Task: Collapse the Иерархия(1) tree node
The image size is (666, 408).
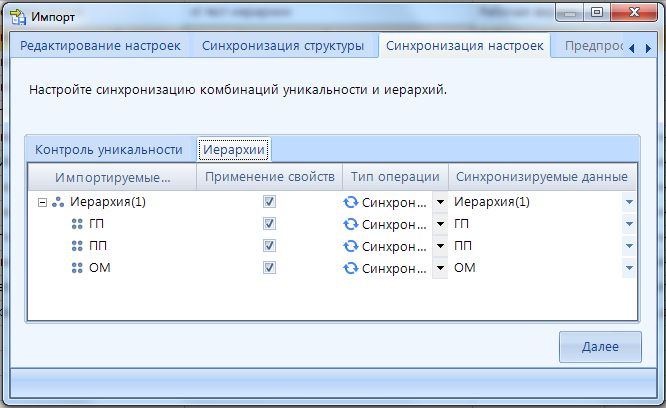Action: click(42, 202)
